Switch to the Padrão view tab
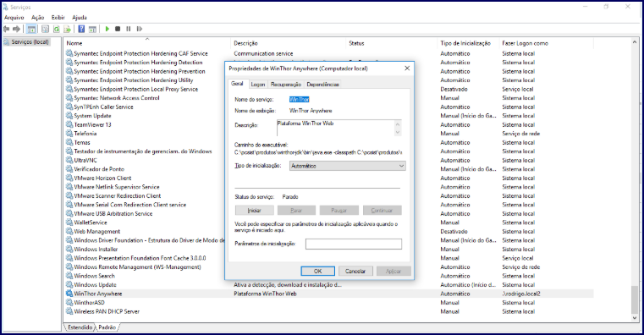The width and height of the screenshot is (644, 335). click(x=107, y=327)
